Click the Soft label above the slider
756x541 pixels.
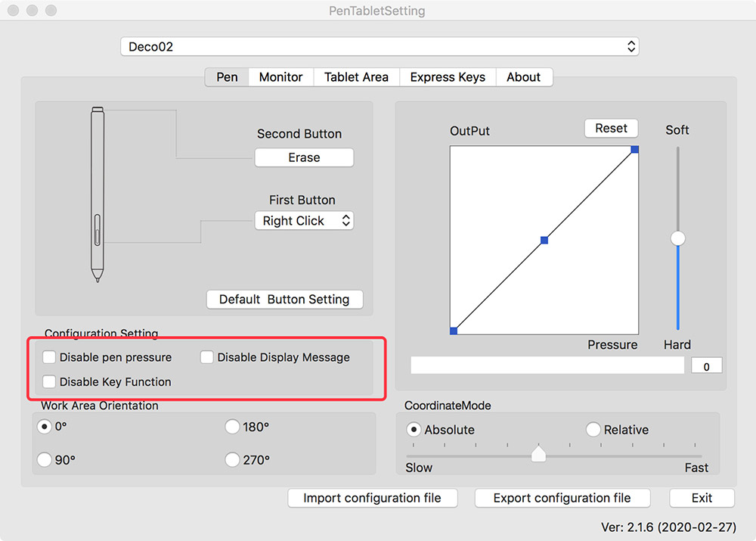677,130
